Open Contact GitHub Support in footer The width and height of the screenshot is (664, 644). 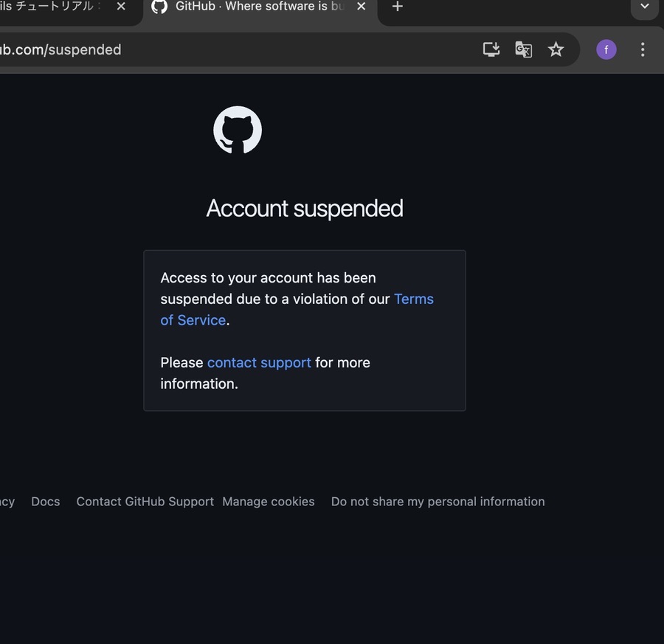tap(145, 502)
